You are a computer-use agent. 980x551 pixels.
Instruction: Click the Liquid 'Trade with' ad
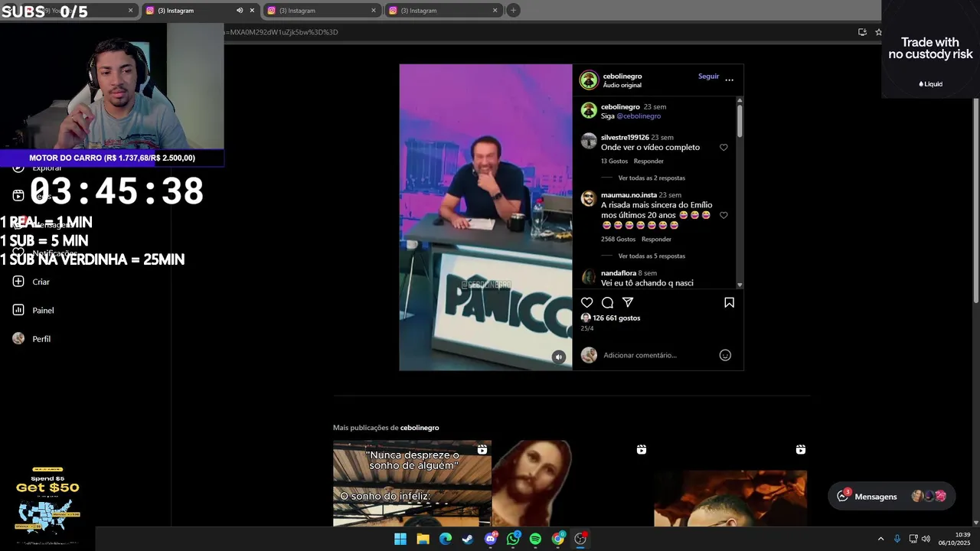coord(930,50)
